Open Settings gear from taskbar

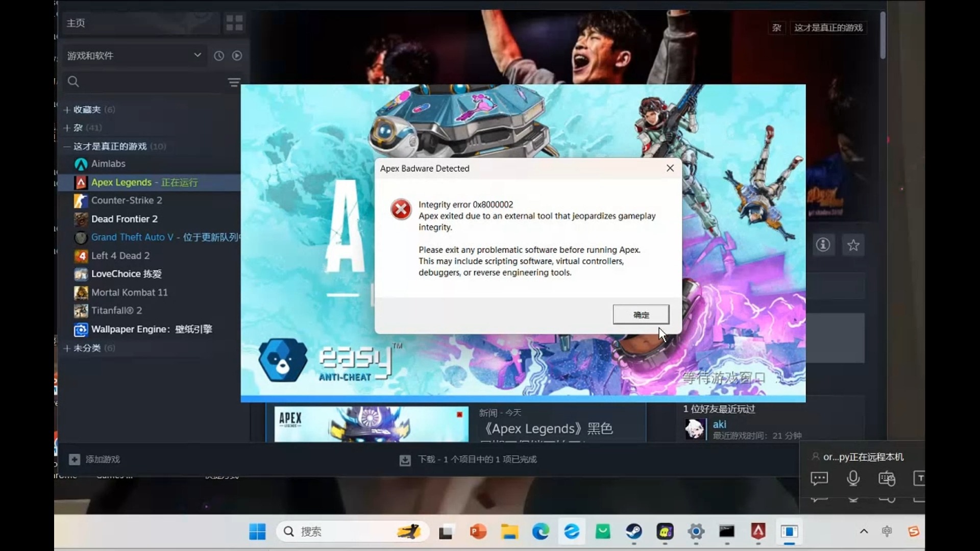point(696,532)
